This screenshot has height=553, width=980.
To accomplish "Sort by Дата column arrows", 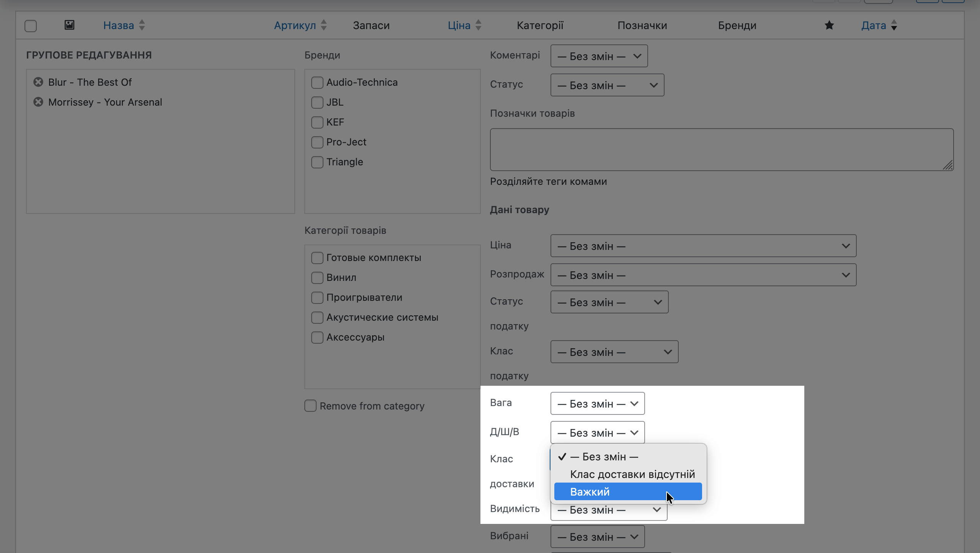I will pos(894,25).
